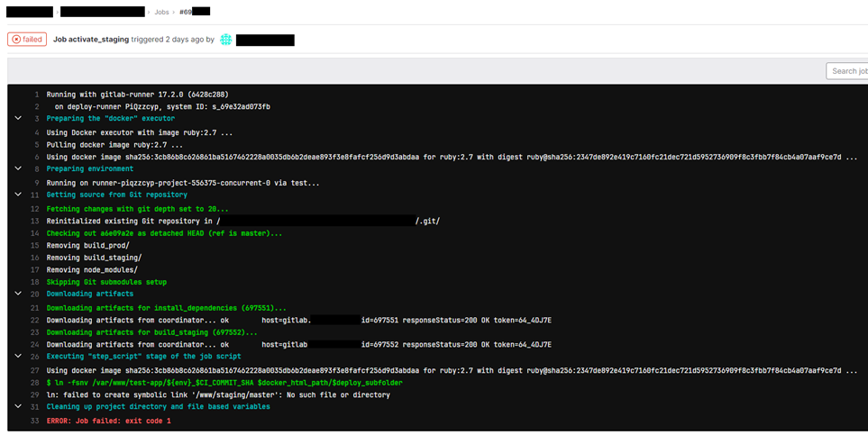
Task: Collapse the Getting source from Git repository section
Action: point(17,194)
